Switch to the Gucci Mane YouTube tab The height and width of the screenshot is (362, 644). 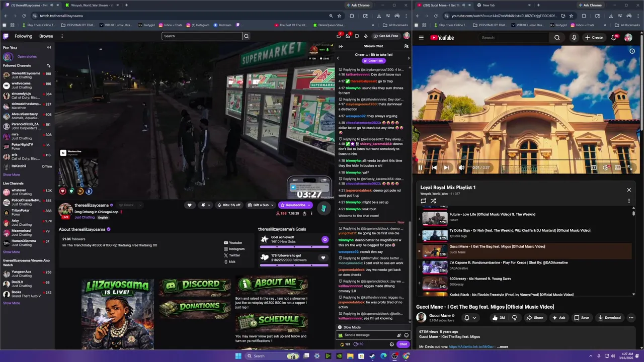pos(443,5)
